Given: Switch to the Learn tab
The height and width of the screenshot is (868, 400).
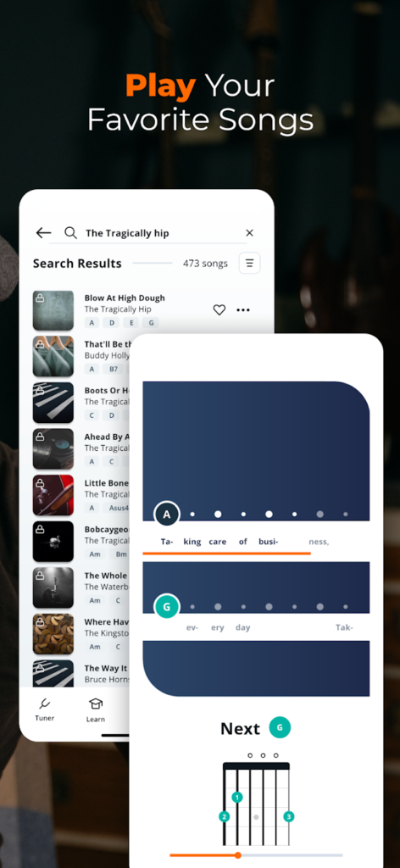Looking at the screenshot, I should [96, 710].
